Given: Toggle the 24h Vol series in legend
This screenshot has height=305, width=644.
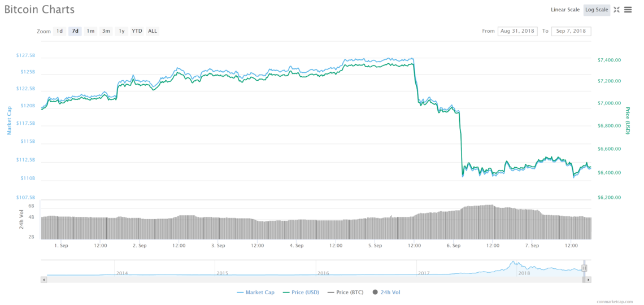Looking at the screenshot, I should pyautogui.click(x=386, y=292).
